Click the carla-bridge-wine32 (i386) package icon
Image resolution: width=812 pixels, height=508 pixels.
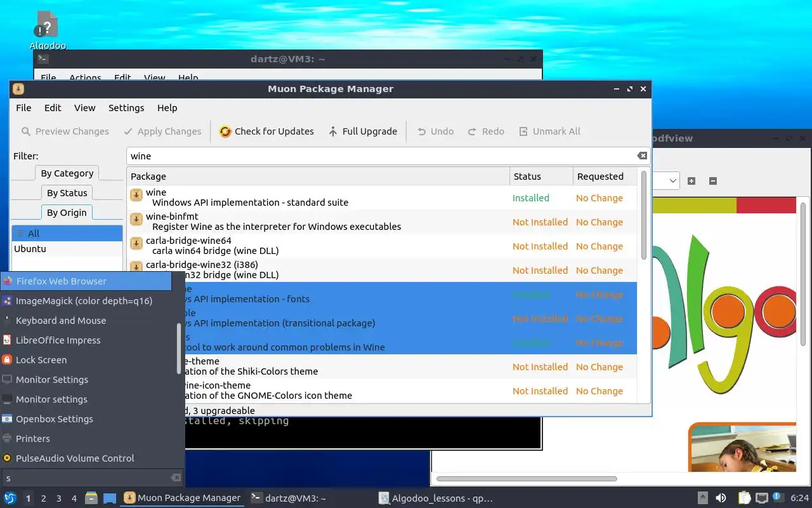(x=136, y=267)
